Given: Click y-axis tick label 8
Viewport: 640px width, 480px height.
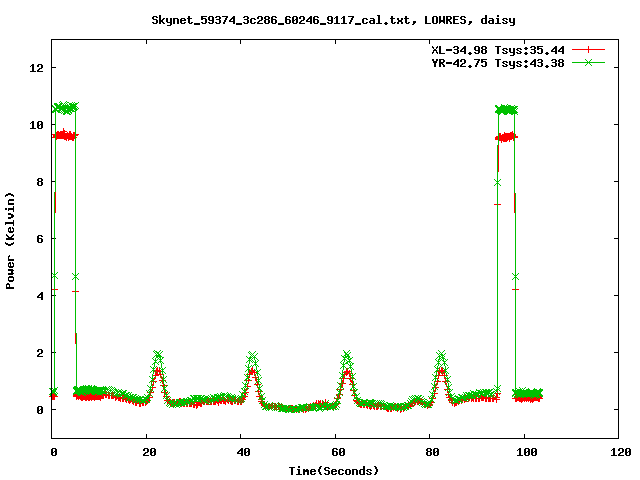Looking at the screenshot, I should point(40,182).
